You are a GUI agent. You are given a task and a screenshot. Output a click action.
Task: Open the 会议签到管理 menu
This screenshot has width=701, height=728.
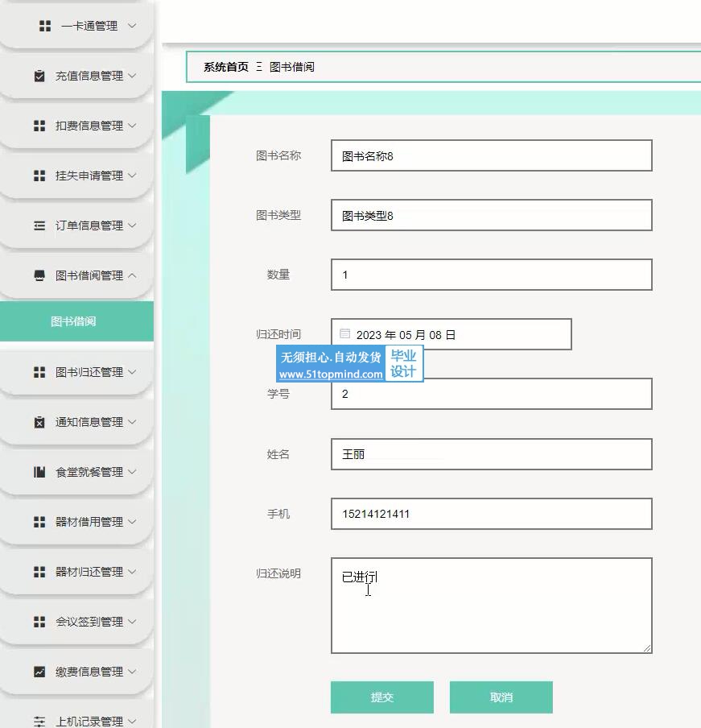pyautogui.click(x=89, y=622)
